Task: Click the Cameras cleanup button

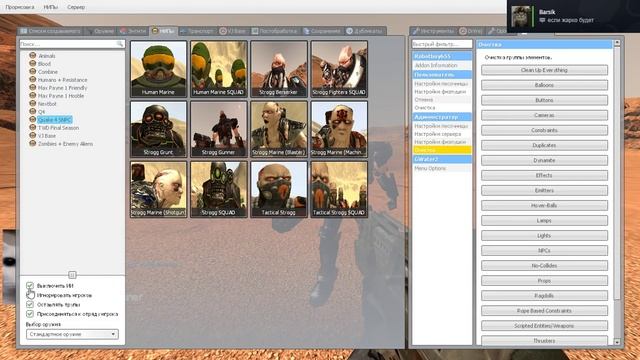Action: (544, 116)
